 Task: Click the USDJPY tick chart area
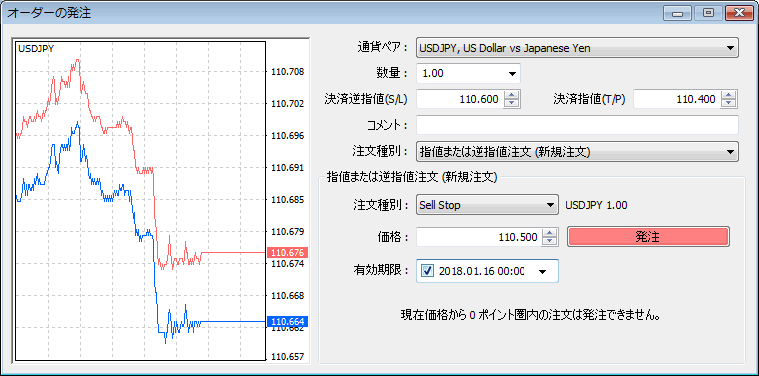(141, 200)
